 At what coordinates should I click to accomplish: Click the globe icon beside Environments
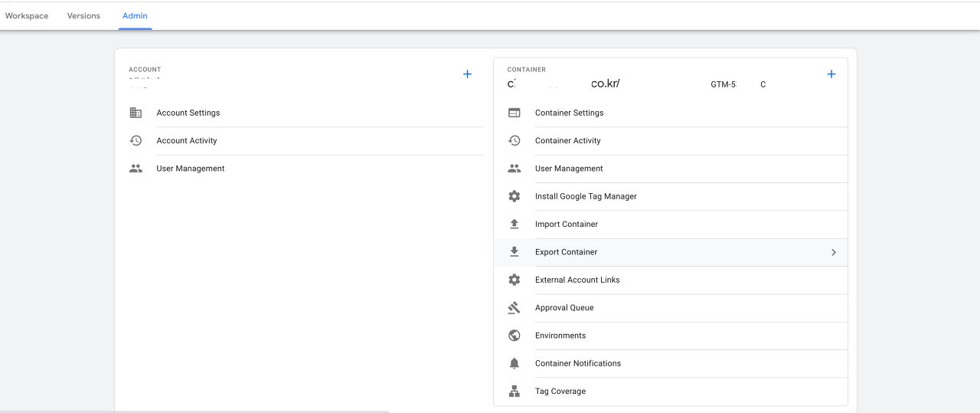click(514, 336)
